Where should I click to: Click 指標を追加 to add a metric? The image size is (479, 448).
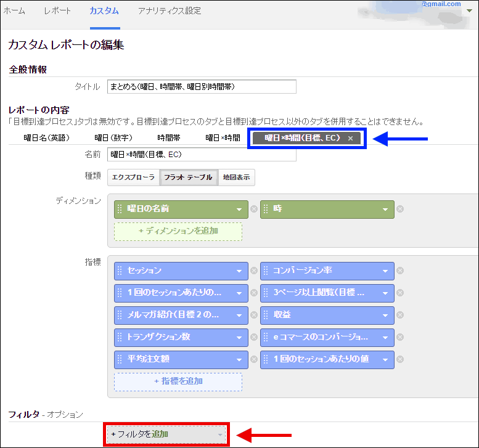pyautogui.click(x=178, y=381)
